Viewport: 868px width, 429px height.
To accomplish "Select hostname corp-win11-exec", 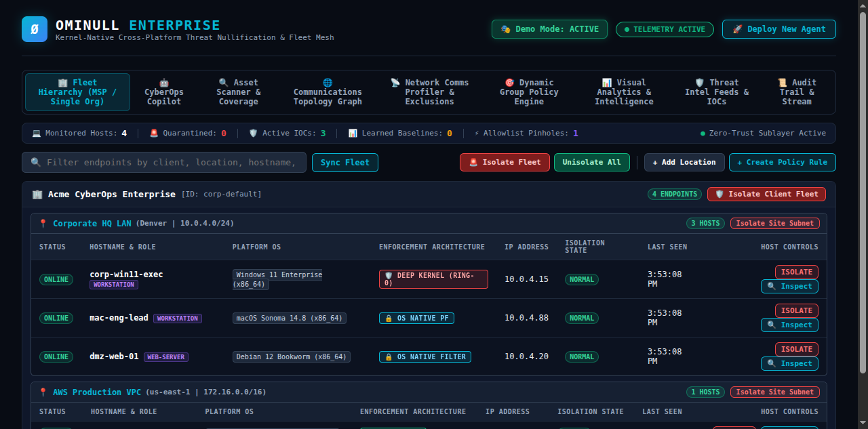I will coord(126,274).
